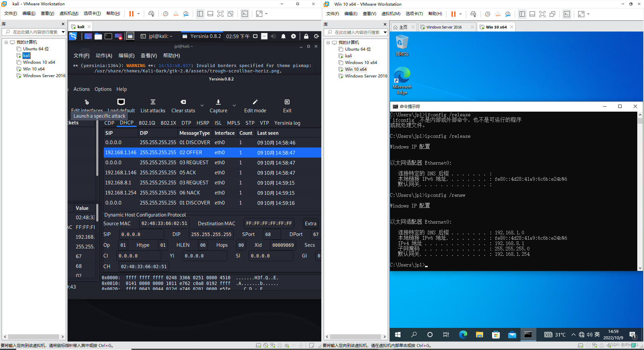Image resolution: width=644 pixels, height=350 pixels.
Task: Click the Exit icon in Yersinia toolbar
Action: (287, 102)
